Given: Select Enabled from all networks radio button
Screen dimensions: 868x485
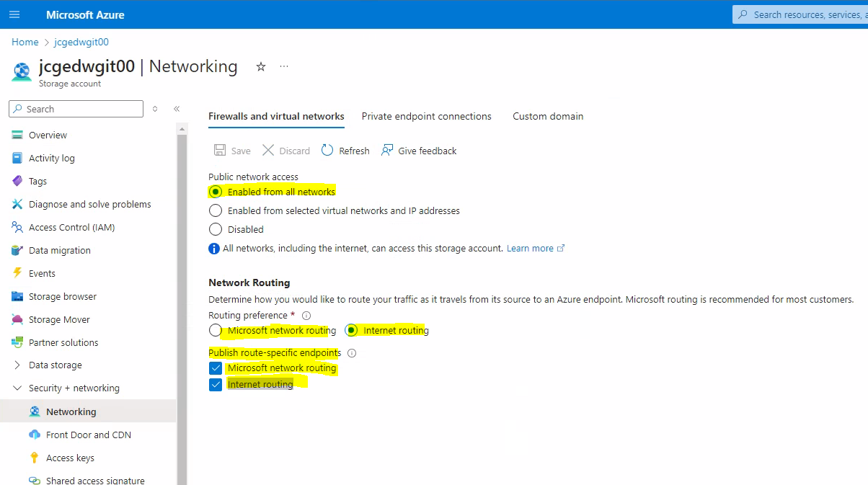Looking at the screenshot, I should coord(216,192).
